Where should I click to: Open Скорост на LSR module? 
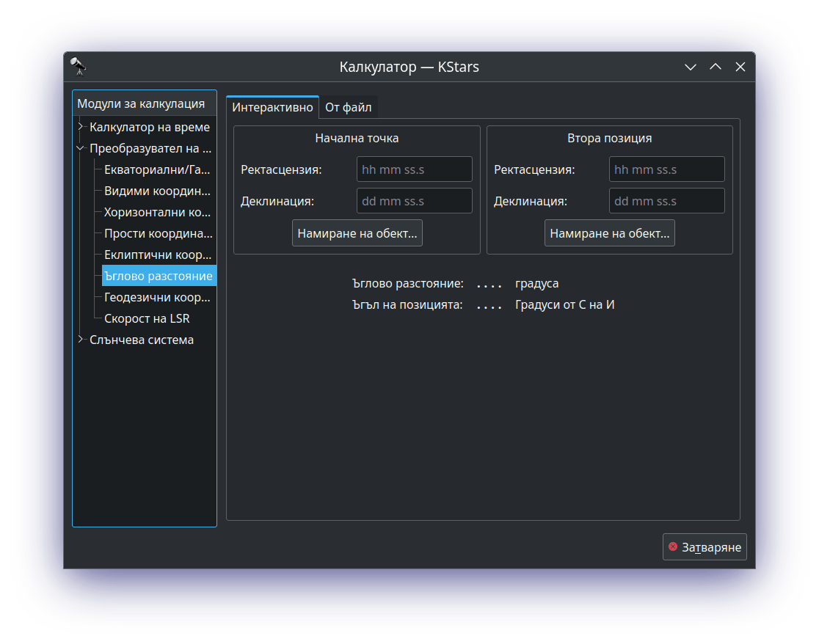tap(147, 318)
